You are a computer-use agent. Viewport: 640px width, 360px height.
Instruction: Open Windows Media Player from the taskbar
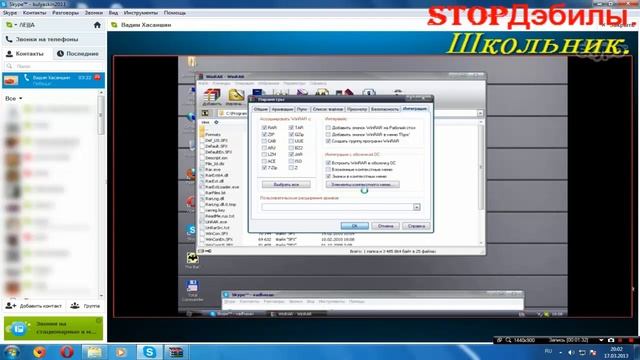121,352
